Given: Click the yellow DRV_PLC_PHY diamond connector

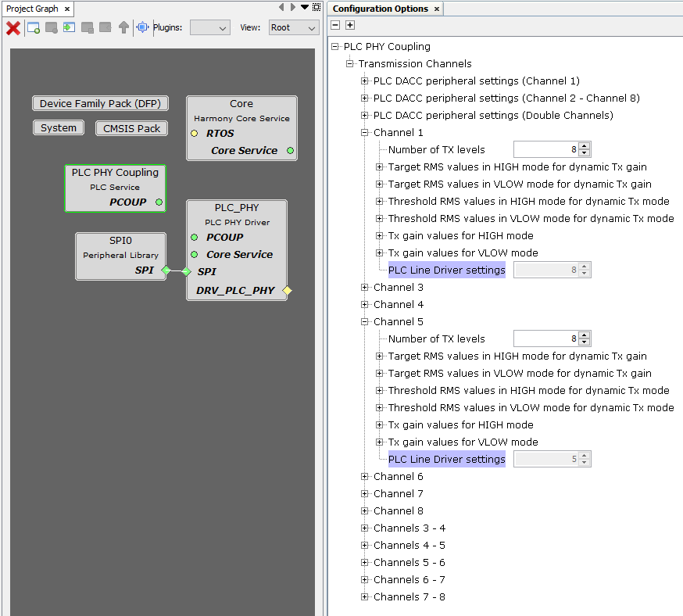Looking at the screenshot, I should [x=287, y=291].
